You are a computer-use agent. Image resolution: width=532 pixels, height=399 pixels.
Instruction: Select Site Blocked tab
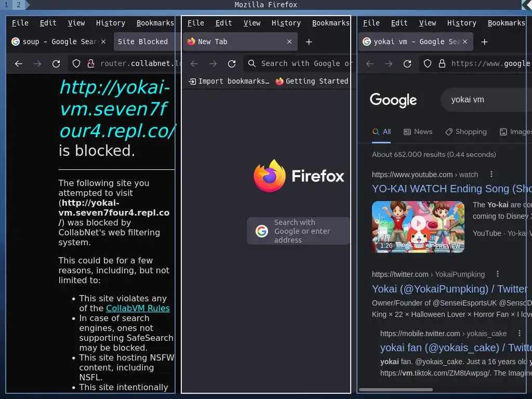(144, 42)
